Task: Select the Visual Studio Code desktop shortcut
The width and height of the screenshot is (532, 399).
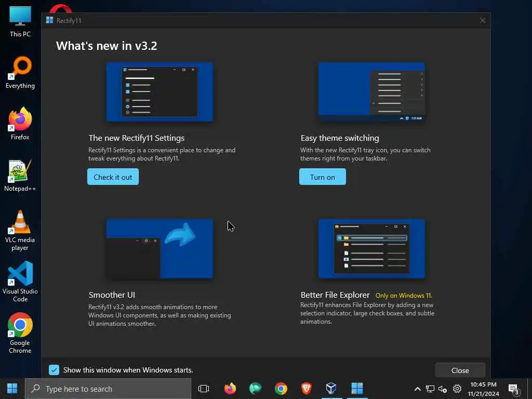Action: (x=20, y=282)
